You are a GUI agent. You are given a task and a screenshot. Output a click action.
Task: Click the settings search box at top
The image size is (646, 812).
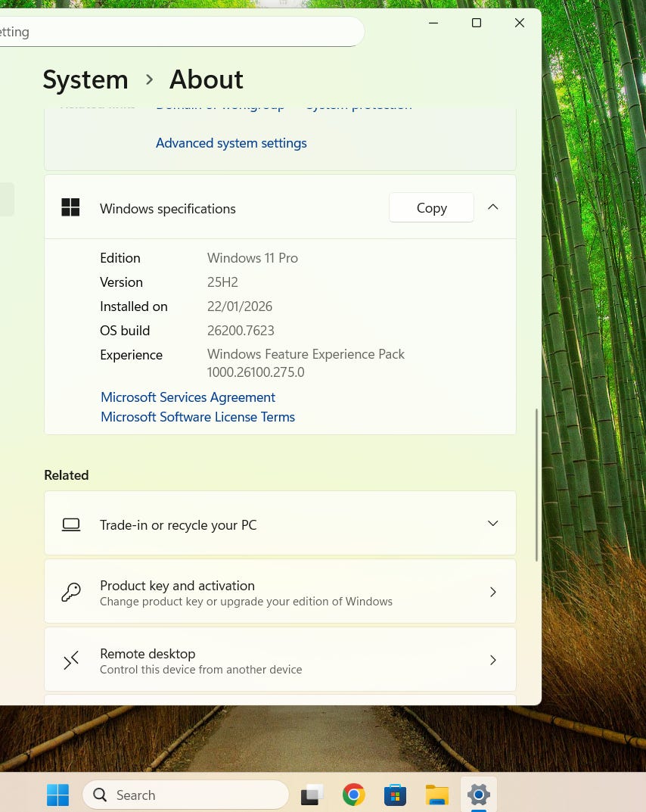[x=182, y=32]
